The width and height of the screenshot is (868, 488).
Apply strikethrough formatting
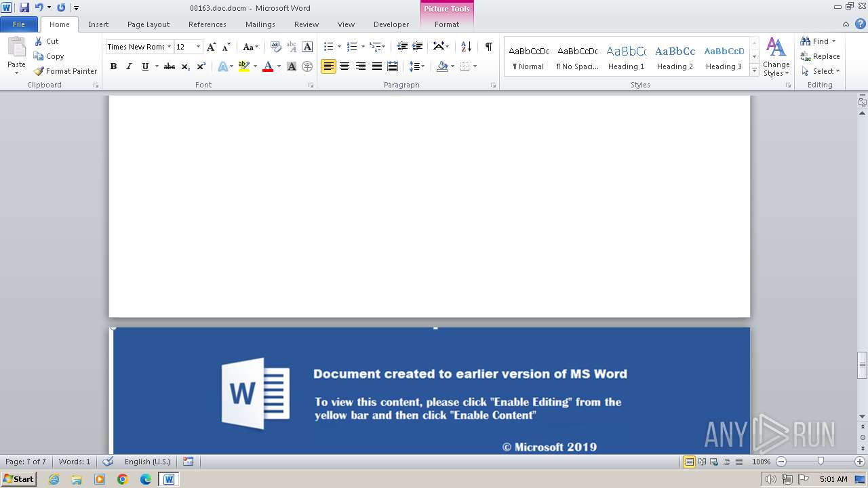coord(170,66)
